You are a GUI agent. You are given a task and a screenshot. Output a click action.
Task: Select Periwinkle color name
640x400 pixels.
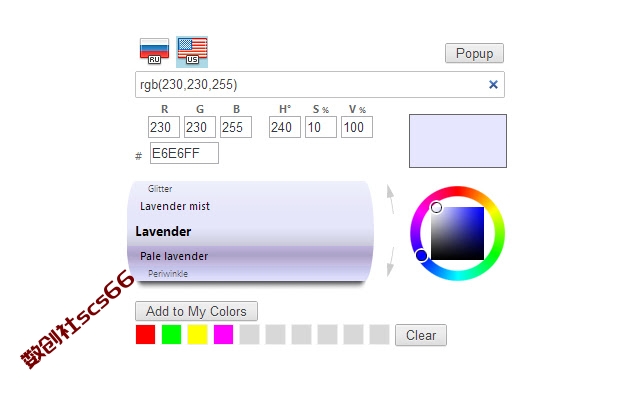point(168,273)
